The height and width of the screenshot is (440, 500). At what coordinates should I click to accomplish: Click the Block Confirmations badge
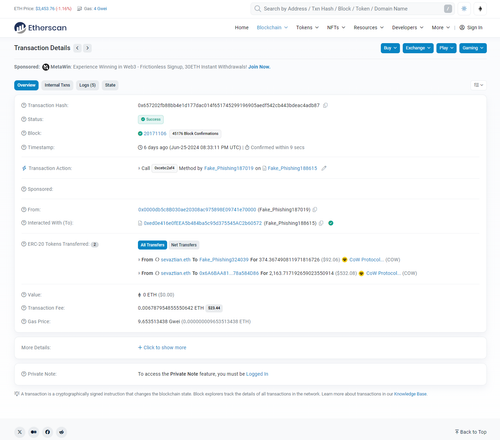(x=195, y=134)
